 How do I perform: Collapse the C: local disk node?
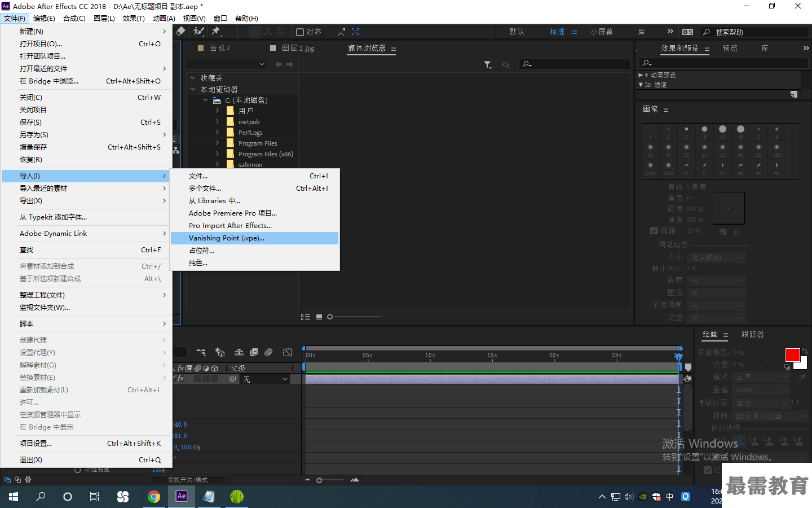206,100
